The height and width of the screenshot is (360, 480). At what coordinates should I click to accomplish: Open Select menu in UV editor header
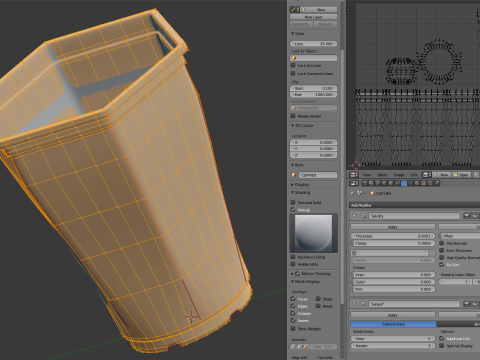(x=382, y=175)
